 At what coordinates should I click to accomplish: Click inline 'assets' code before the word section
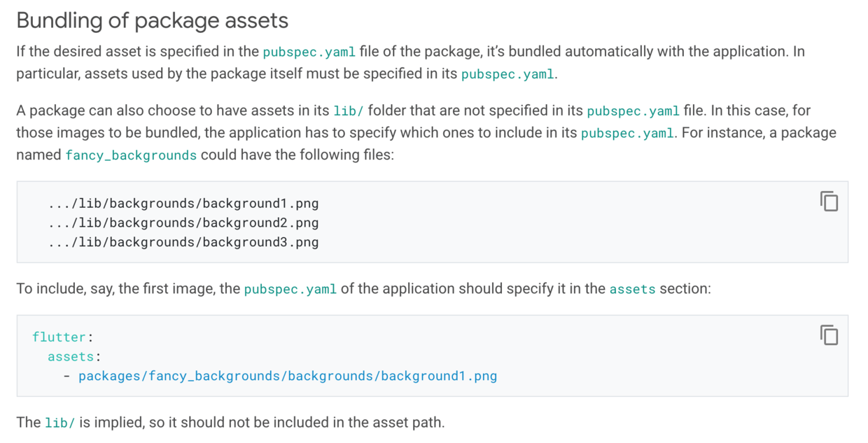pos(633,289)
